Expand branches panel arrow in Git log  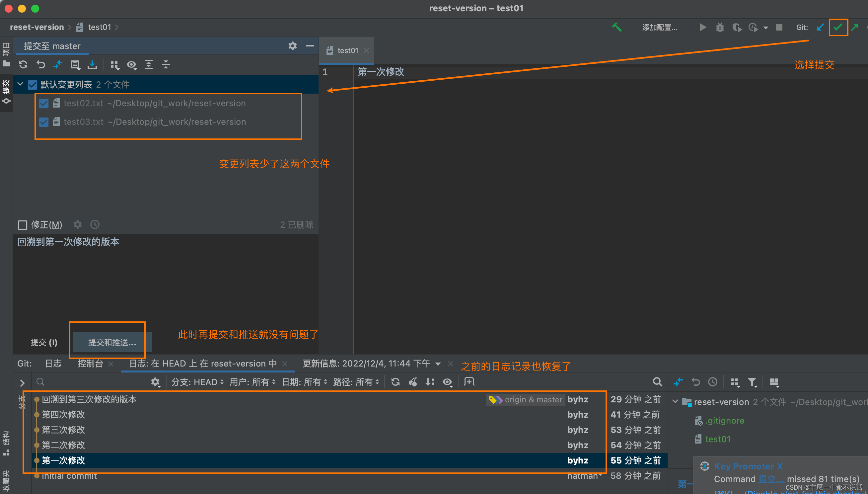click(x=22, y=383)
